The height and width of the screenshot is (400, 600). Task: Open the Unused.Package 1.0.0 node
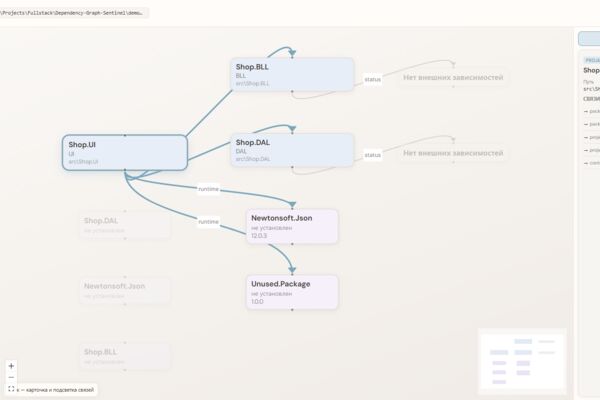[x=292, y=292]
